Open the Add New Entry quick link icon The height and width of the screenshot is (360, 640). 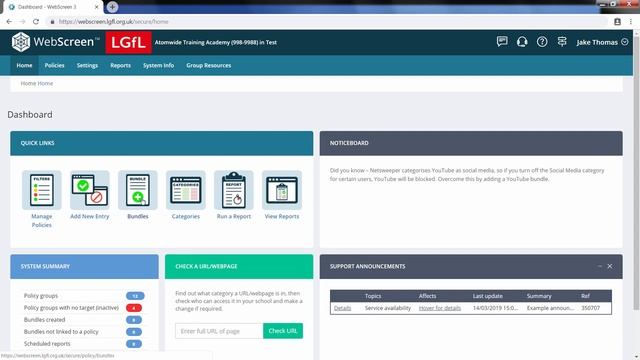(x=90, y=190)
